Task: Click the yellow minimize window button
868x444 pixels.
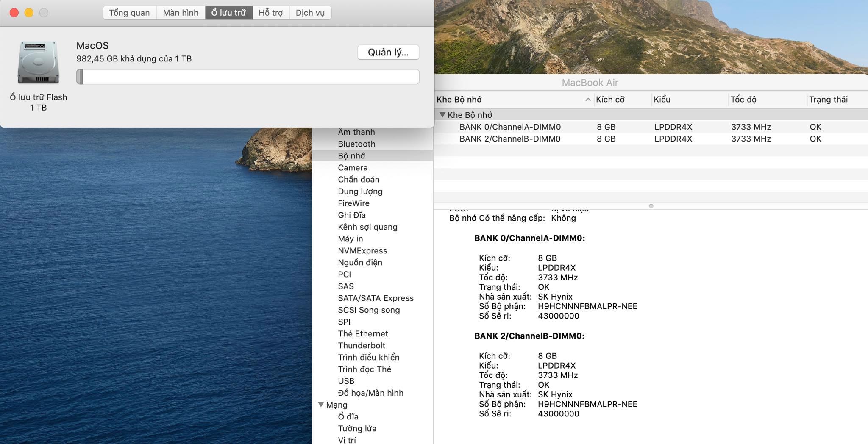Action: pyautogui.click(x=29, y=13)
